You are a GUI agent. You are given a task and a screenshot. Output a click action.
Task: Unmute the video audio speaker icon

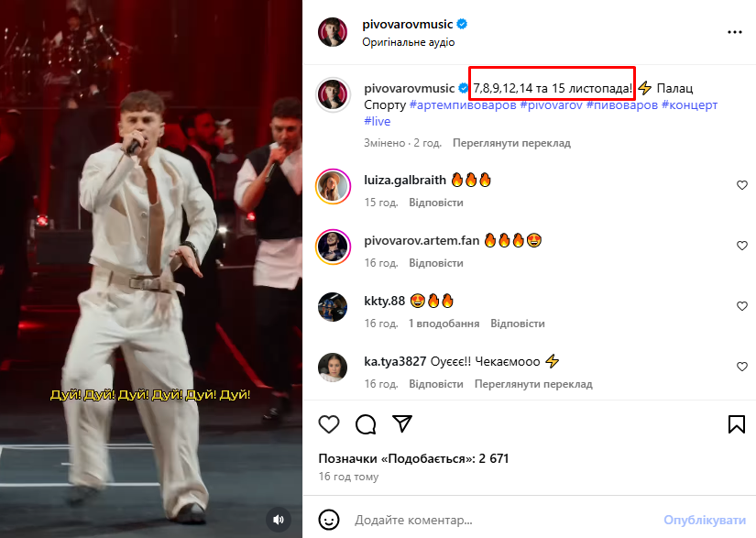click(x=279, y=520)
